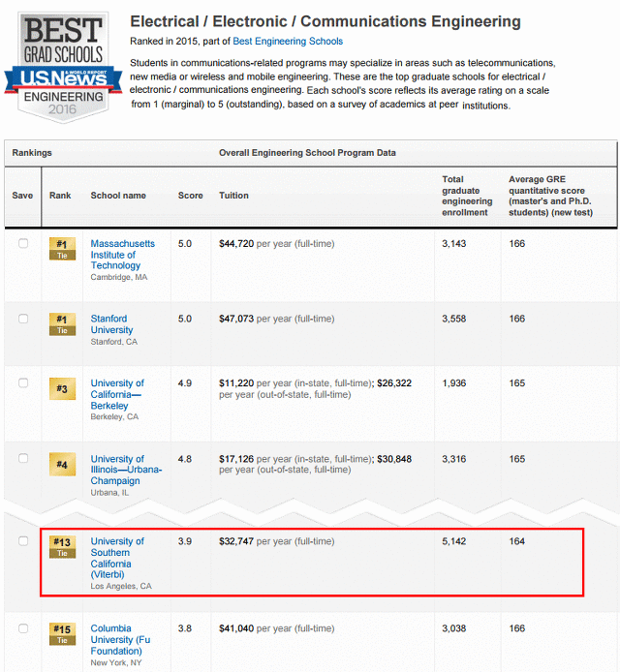
Task: Click the 4.9 score value
Action: point(185,382)
